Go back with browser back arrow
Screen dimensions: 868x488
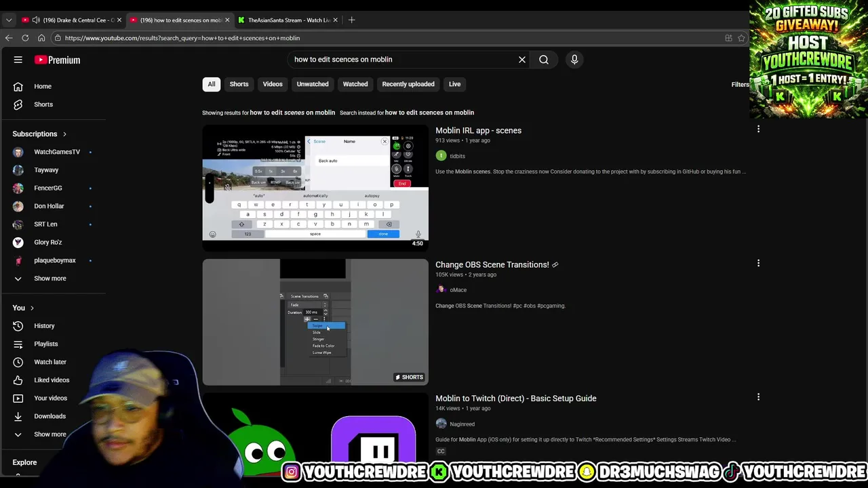(x=9, y=38)
